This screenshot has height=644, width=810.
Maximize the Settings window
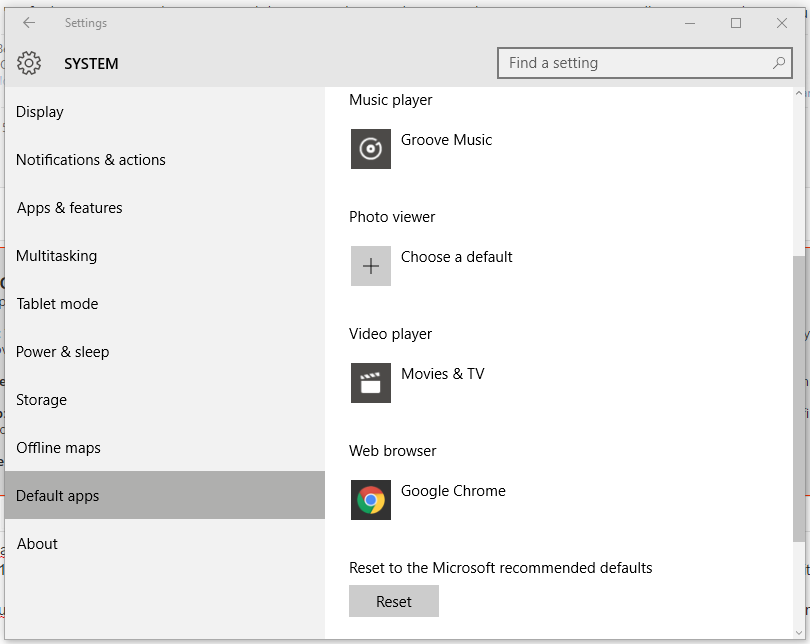pyautogui.click(x=736, y=23)
